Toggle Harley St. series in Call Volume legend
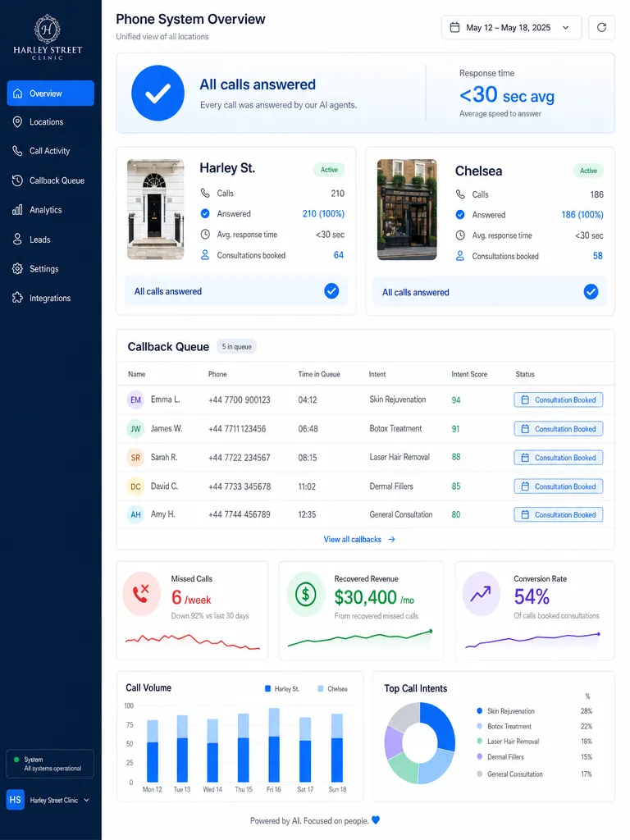The image size is (630, 840). 282,689
